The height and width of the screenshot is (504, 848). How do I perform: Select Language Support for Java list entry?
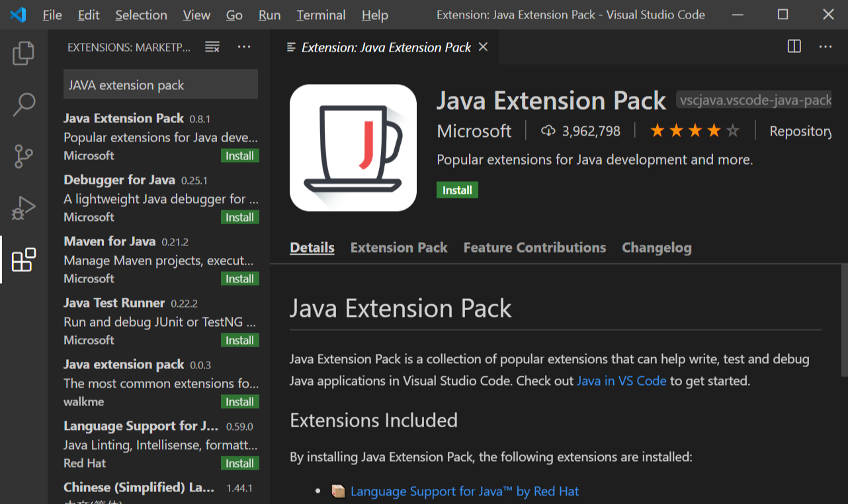point(159,444)
